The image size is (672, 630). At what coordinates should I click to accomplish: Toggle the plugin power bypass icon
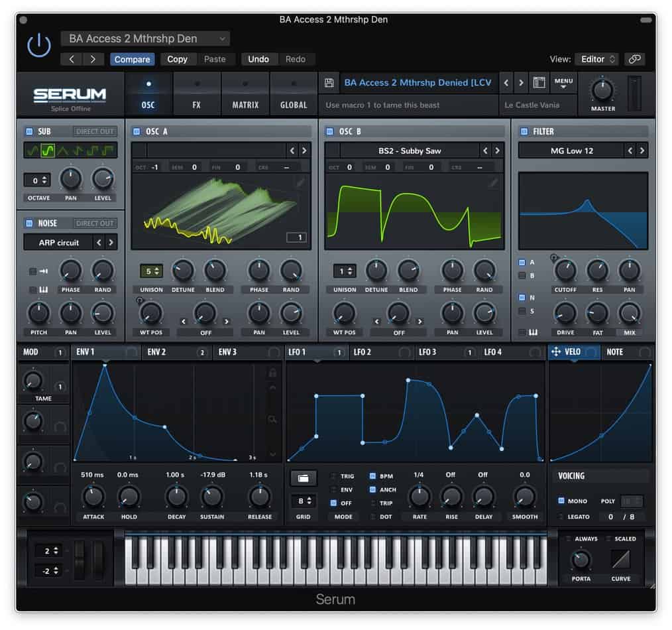(38, 46)
